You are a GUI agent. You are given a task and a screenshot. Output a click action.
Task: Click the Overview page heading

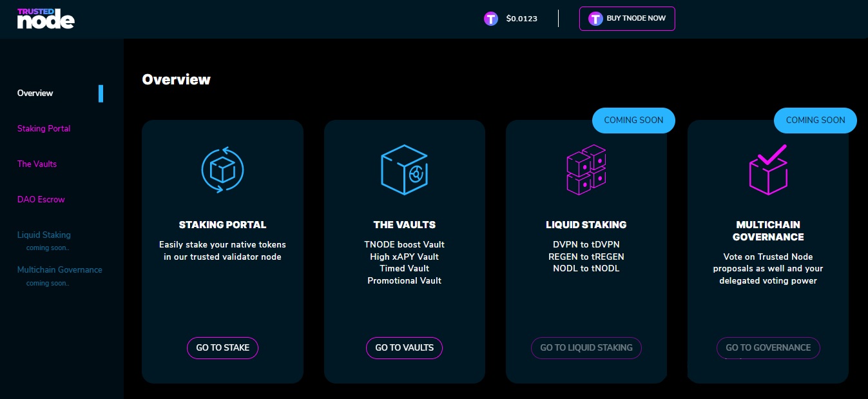[x=177, y=80]
